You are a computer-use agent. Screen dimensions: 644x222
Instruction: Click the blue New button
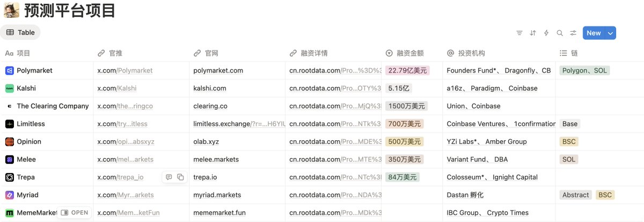[x=593, y=33]
